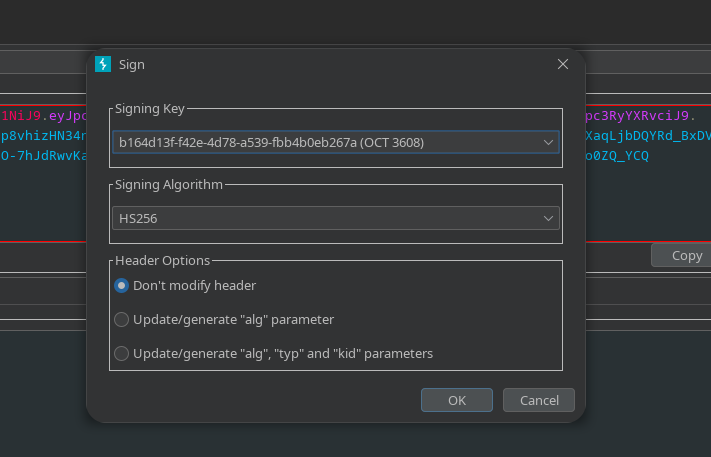
Task: Click the chevron on the HS256 selector
Action: (x=548, y=218)
